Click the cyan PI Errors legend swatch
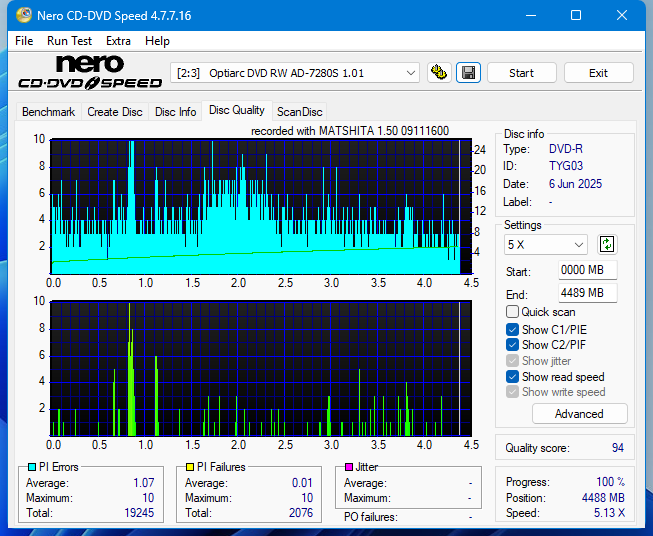 32,467
